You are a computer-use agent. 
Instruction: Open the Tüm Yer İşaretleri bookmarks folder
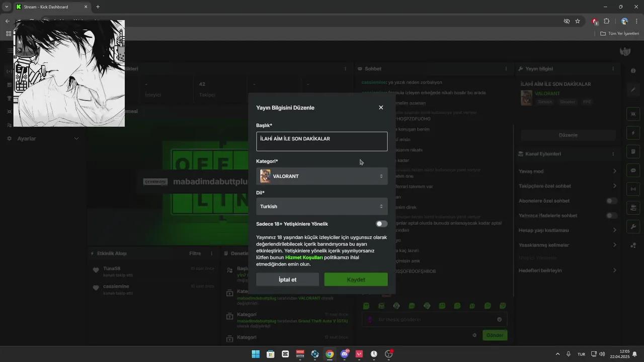click(x=619, y=34)
